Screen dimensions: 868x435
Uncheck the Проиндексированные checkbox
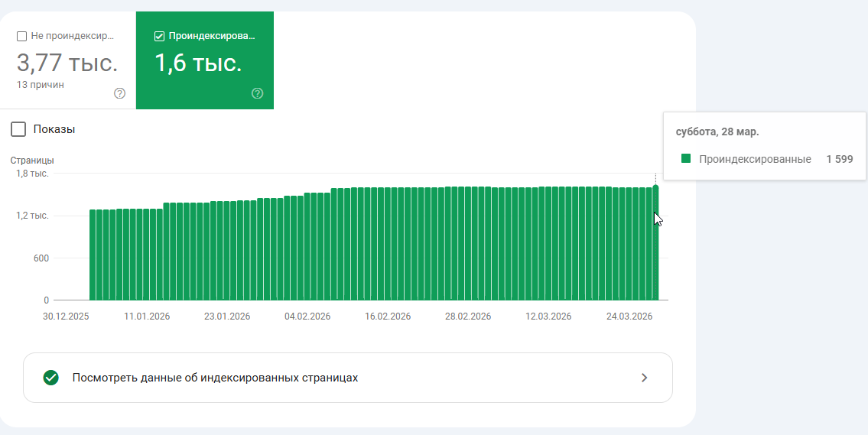click(x=159, y=37)
